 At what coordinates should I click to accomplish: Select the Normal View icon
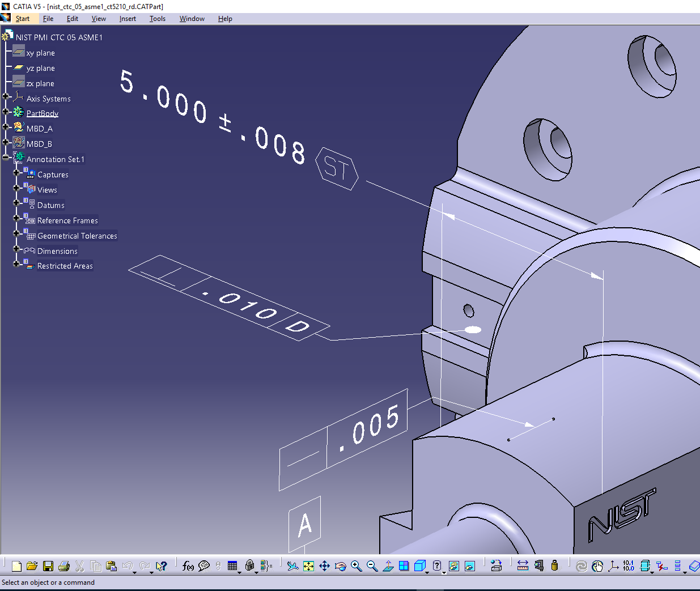pos(388,566)
